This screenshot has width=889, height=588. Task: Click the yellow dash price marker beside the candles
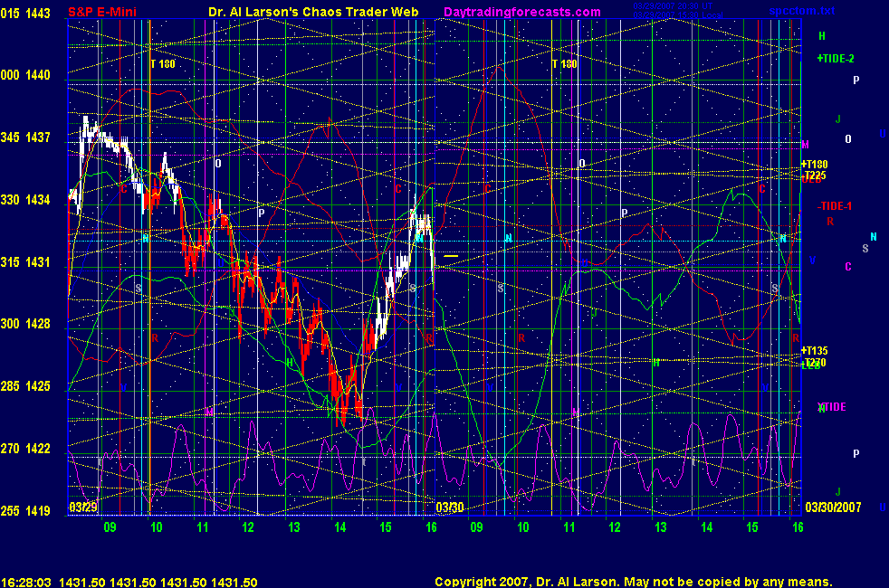[x=451, y=256]
